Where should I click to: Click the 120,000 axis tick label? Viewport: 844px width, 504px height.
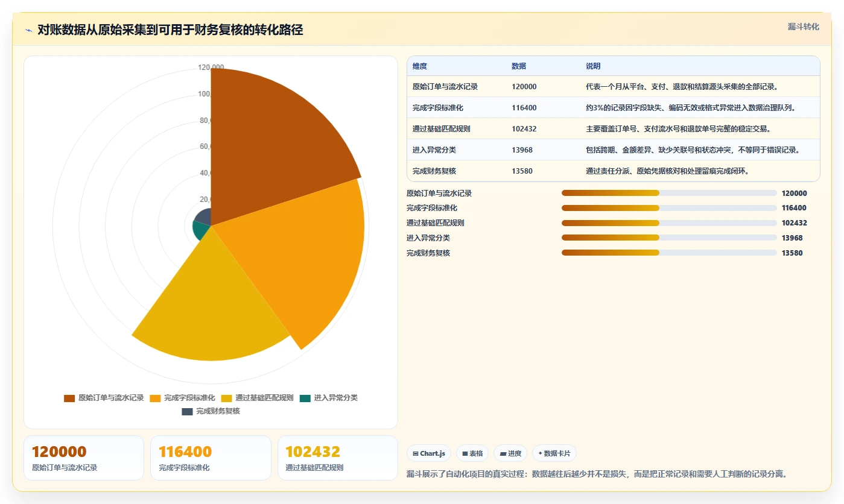click(x=211, y=68)
